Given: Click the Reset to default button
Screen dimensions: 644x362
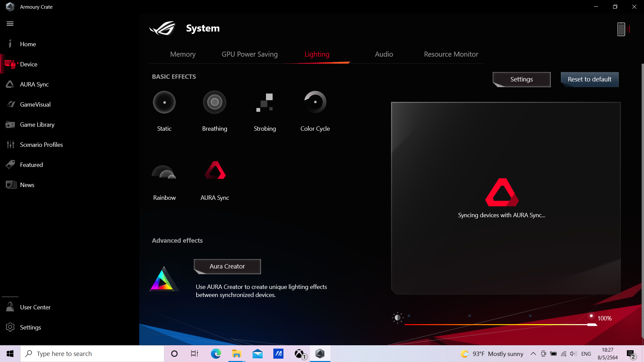Looking at the screenshot, I should (x=589, y=79).
